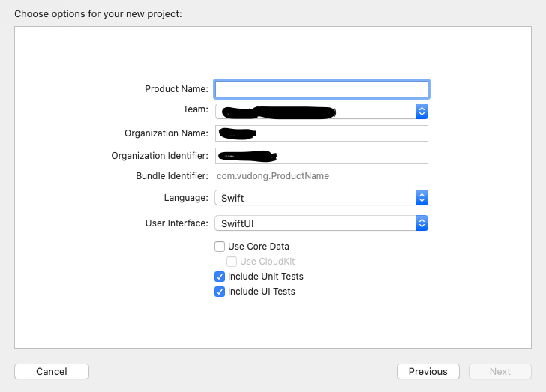546x392 pixels.
Task: Click the Bundle Identifier value text
Action: click(273, 176)
